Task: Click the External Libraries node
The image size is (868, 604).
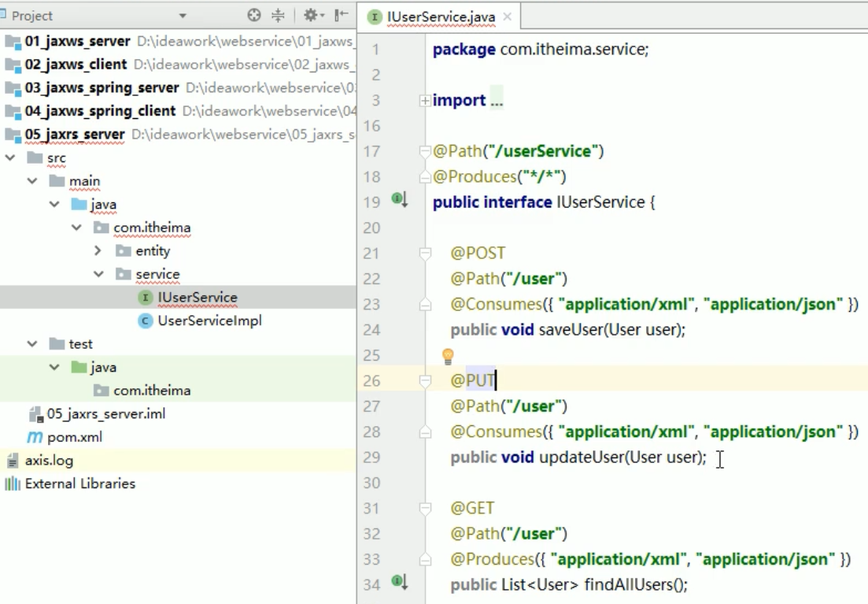Action: pyautogui.click(x=80, y=484)
